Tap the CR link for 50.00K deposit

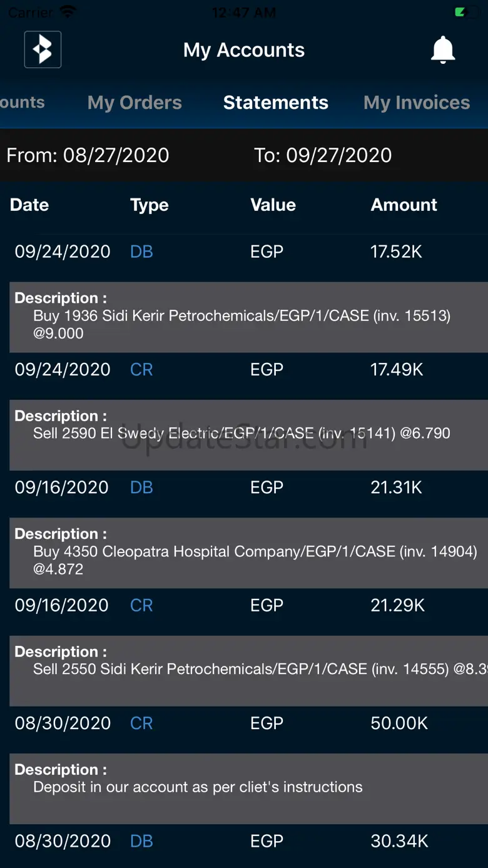click(141, 723)
